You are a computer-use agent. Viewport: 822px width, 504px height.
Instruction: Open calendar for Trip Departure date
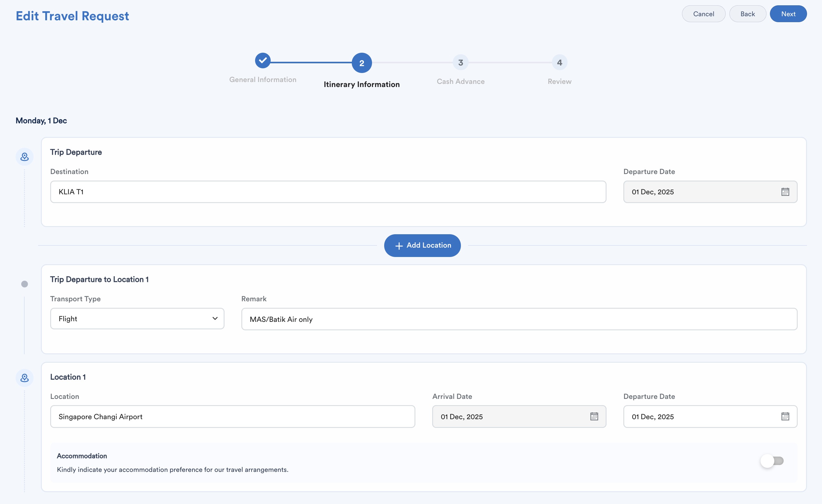point(785,192)
